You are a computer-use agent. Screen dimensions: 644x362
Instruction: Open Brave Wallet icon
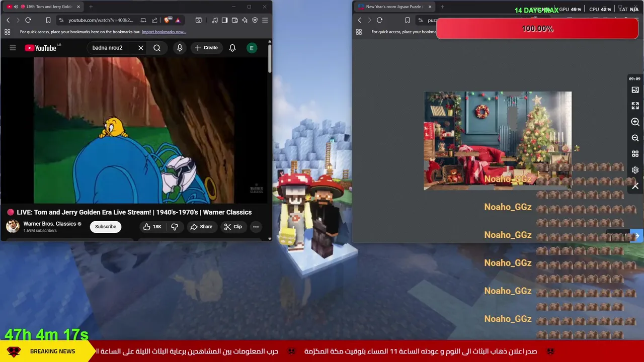click(234, 20)
